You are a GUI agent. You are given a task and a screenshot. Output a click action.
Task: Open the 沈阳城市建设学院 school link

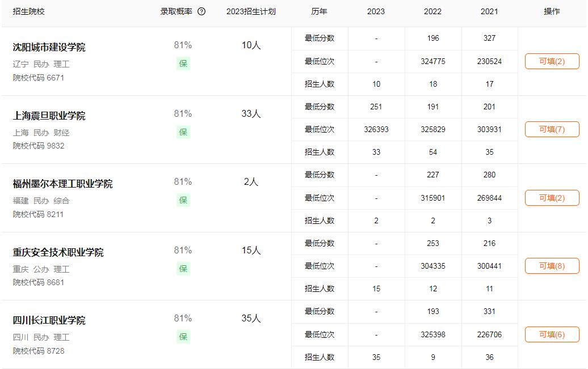[49, 47]
